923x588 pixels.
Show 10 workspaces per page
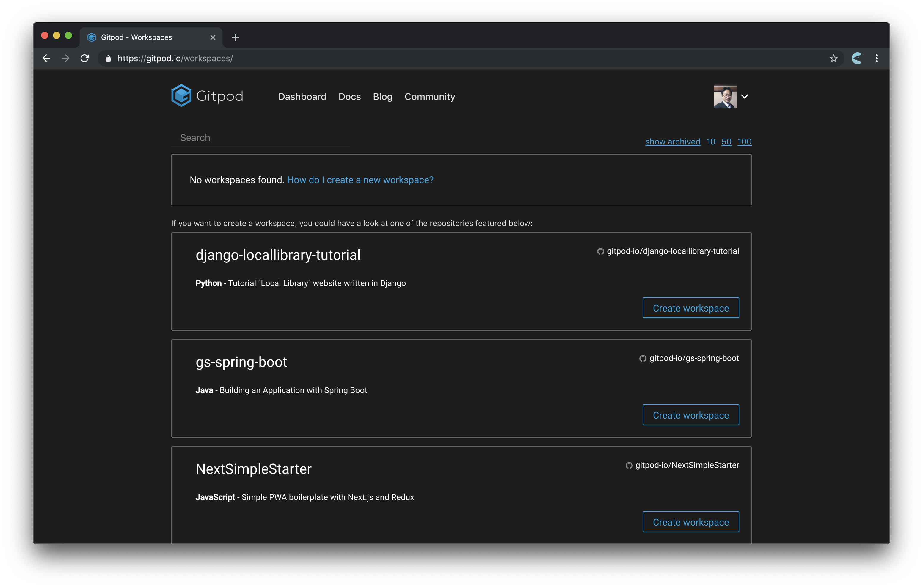(711, 142)
